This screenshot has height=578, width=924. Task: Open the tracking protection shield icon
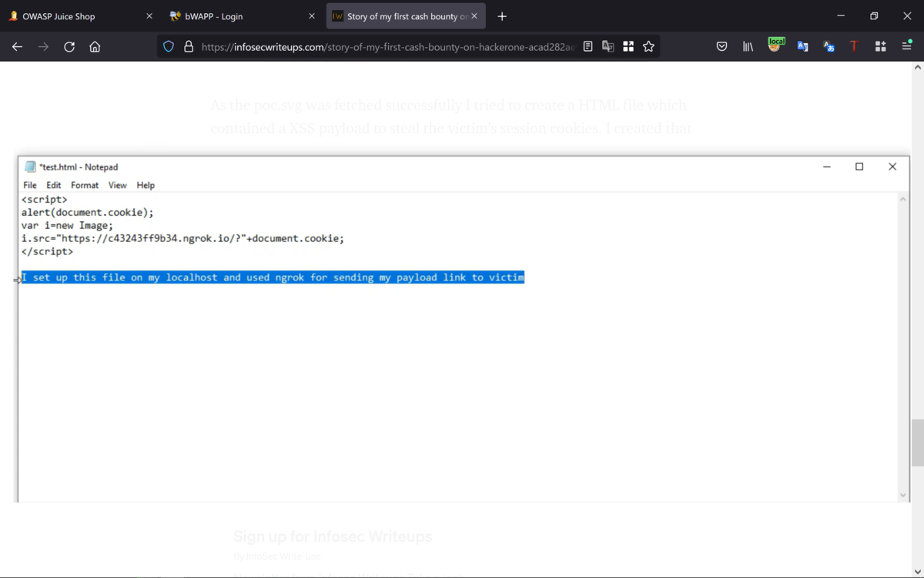[168, 47]
